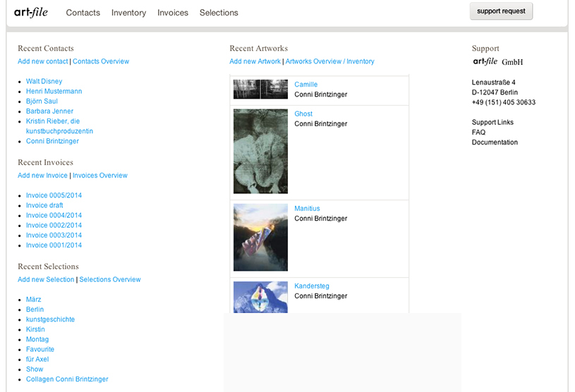Click Add new Selection link
Image resolution: width=575 pixels, height=392 pixels.
click(46, 280)
